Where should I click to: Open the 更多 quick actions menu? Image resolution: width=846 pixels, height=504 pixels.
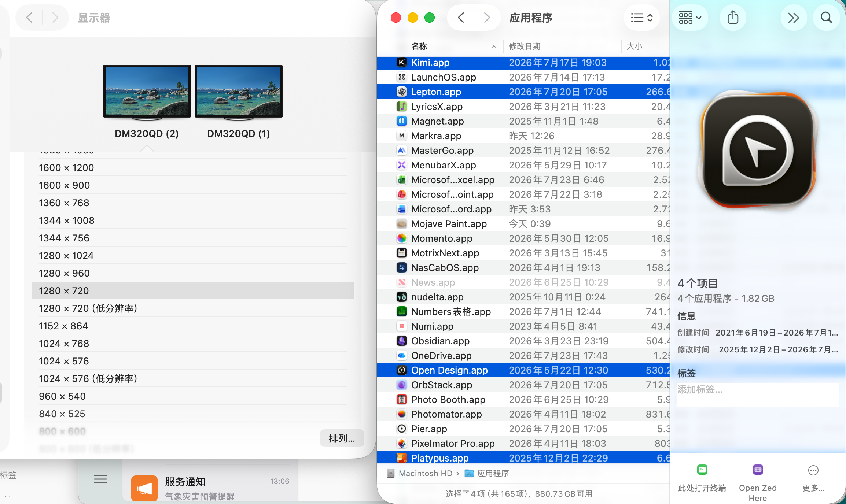click(813, 478)
